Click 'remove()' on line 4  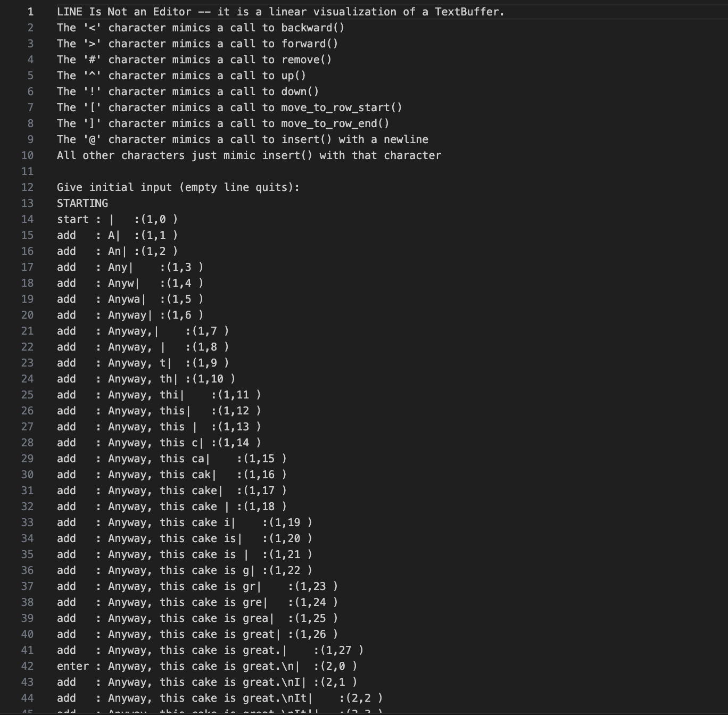tap(307, 60)
